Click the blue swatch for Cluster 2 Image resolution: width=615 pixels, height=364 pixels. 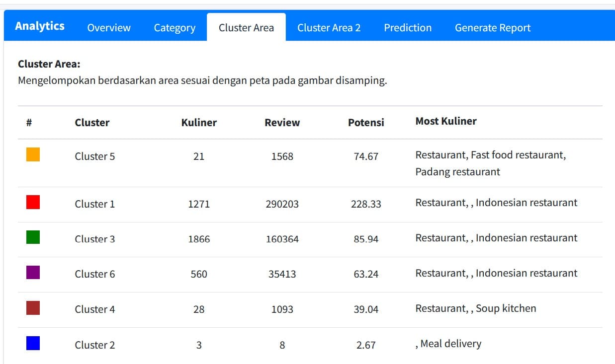coord(32,343)
